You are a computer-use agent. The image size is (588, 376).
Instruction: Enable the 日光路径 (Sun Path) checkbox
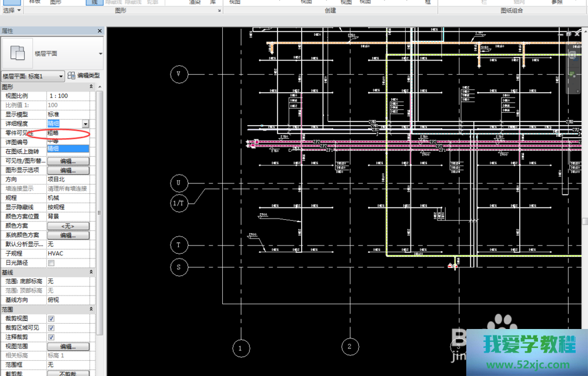pos(51,263)
